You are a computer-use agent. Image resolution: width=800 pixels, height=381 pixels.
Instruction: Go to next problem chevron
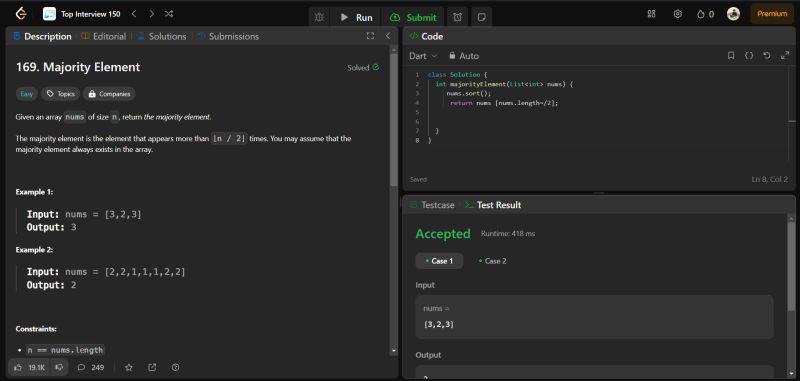tap(151, 14)
